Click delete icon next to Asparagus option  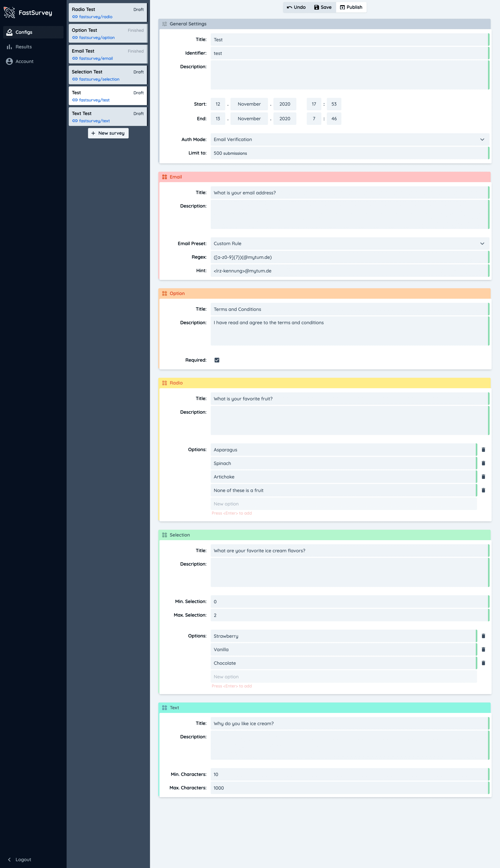tap(483, 449)
